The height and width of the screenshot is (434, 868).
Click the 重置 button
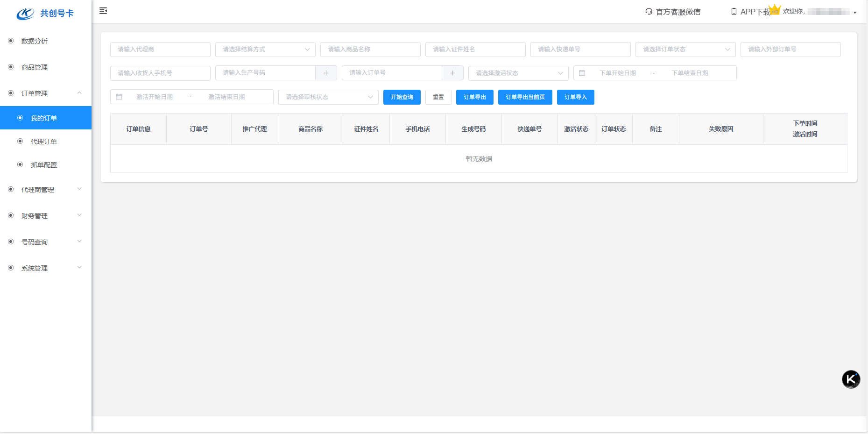coord(438,97)
